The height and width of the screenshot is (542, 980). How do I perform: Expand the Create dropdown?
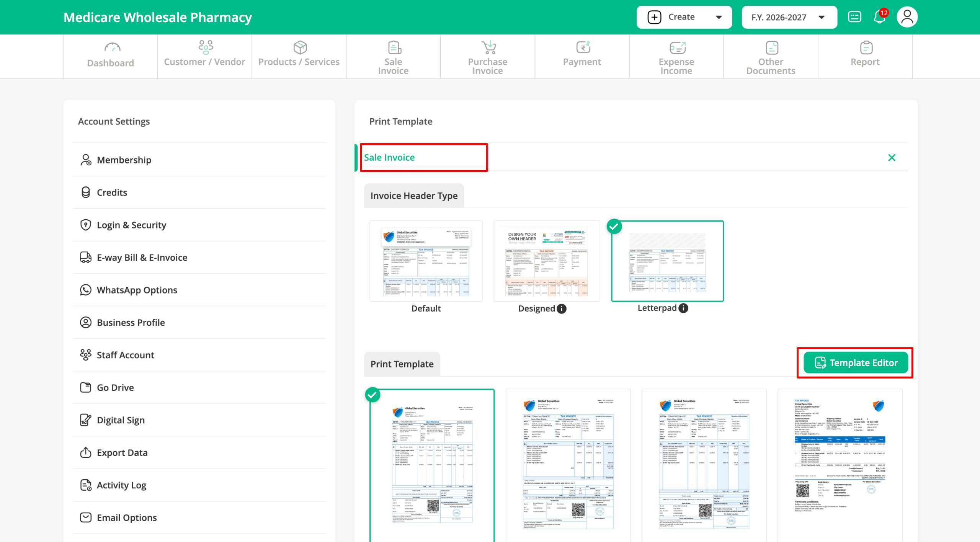(684, 17)
